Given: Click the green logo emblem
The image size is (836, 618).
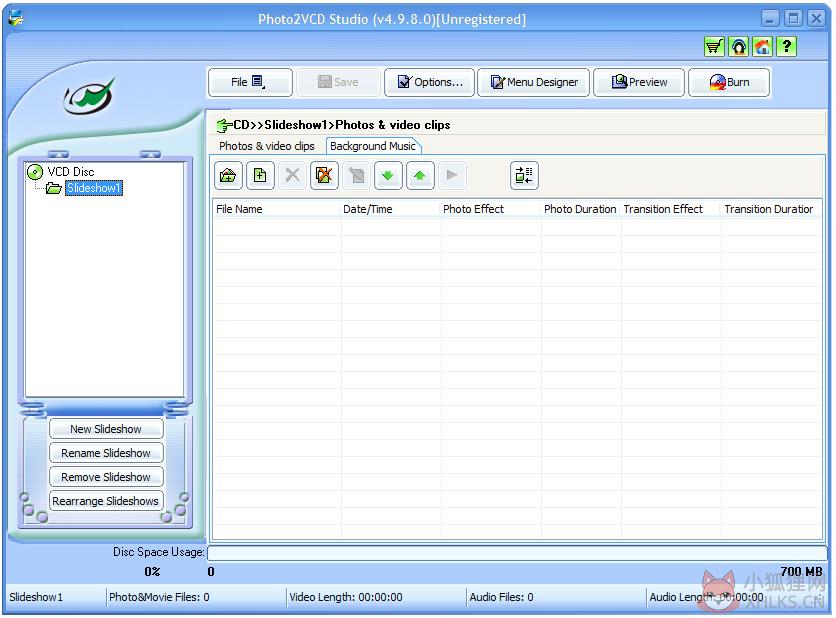Looking at the screenshot, I should click(90, 97).
